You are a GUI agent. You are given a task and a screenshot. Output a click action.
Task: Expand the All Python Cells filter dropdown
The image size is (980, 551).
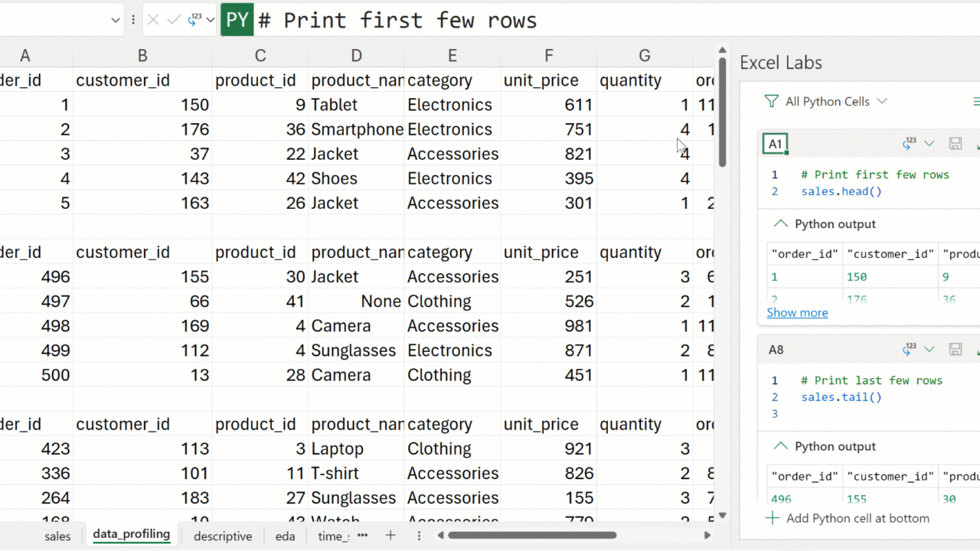tap(882, 102)
